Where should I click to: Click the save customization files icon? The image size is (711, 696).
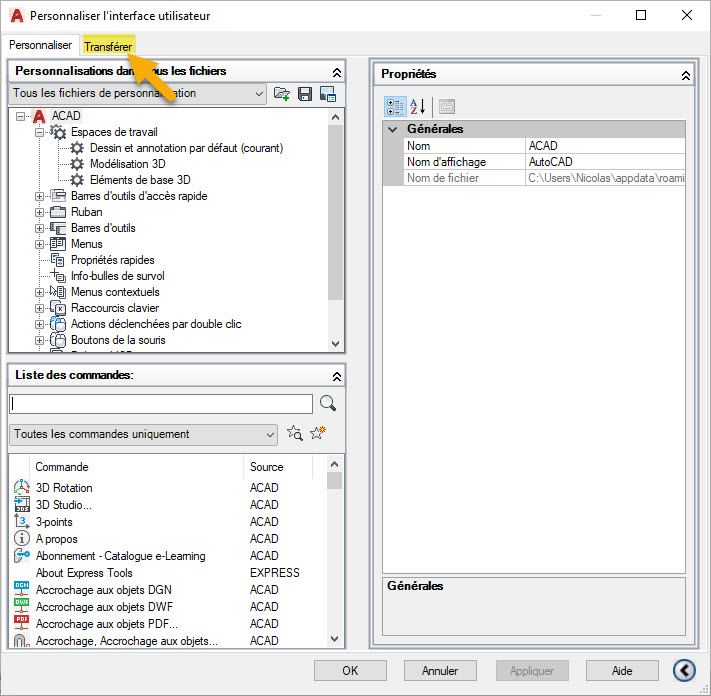click(x=305, y=94)
